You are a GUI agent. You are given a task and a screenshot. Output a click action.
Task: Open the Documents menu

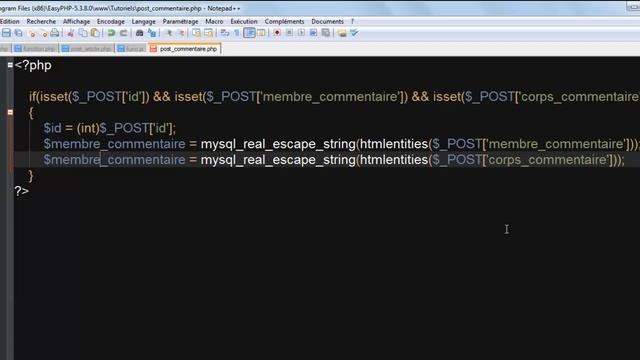[x=327, y=21]
